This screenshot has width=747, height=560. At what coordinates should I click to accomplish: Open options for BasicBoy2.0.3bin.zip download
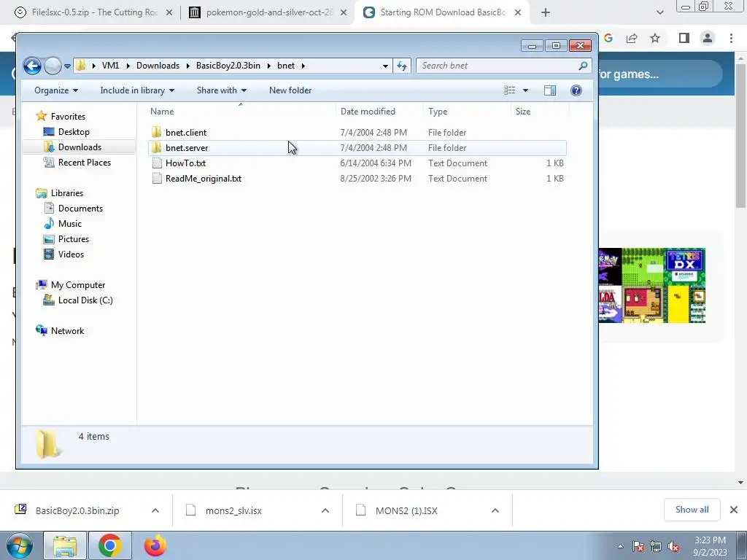155,510
